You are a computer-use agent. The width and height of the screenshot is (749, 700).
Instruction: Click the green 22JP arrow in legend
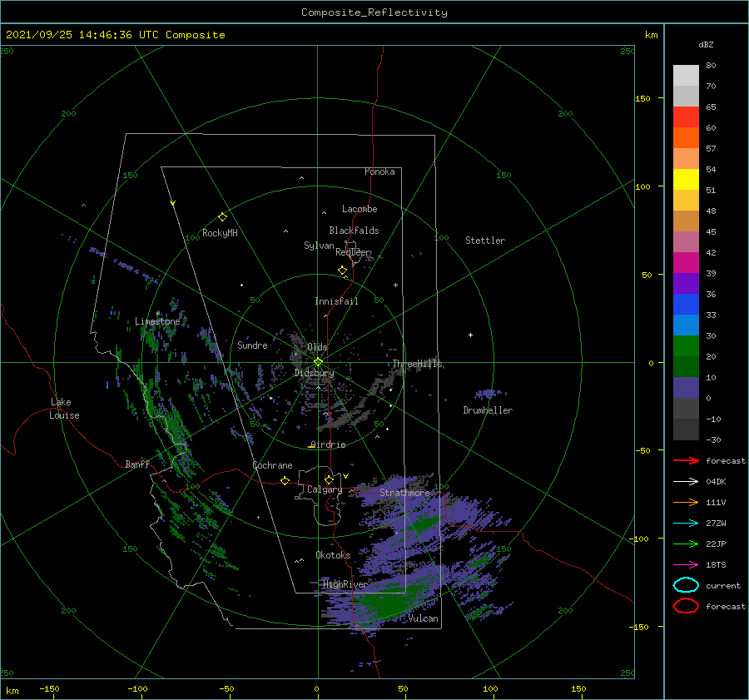pyautogui.click(x=686, y=544)
